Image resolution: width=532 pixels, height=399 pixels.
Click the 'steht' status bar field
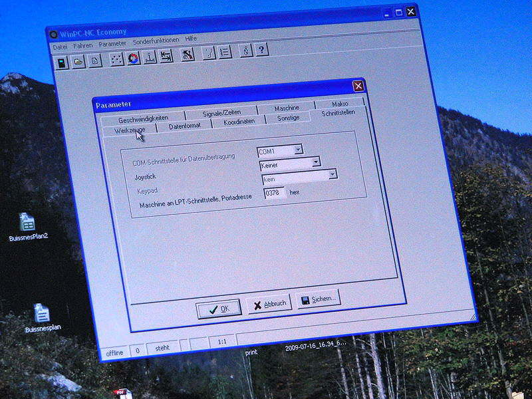[162, 348]
